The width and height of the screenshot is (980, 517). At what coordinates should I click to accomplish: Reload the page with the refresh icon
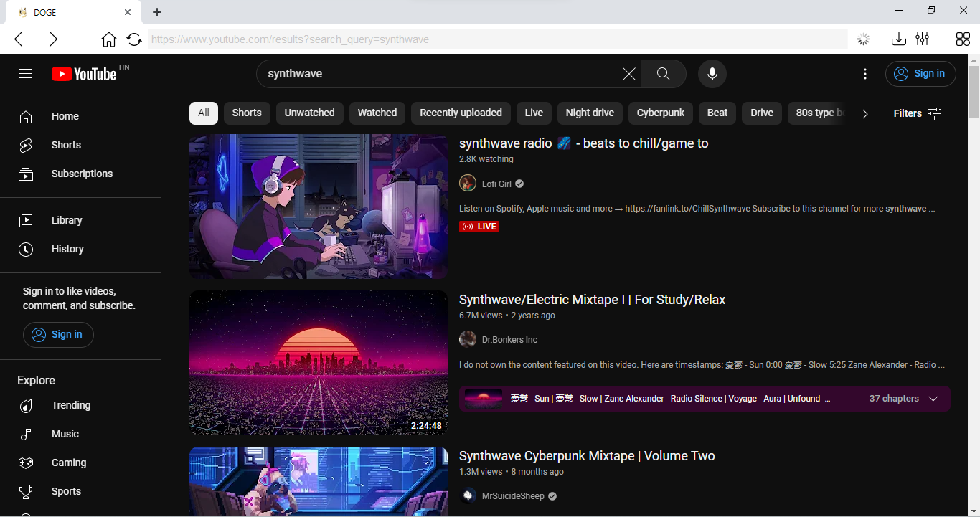pyautogui.click(x=134, y=39)
